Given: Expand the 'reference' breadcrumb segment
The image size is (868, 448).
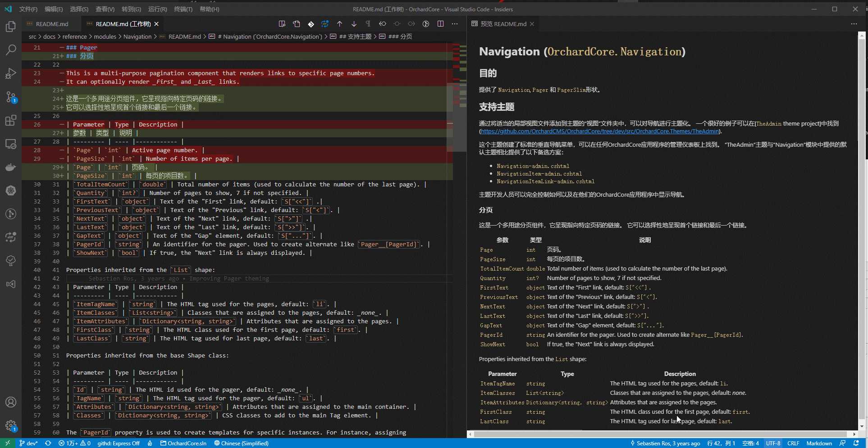Looking at the screenshot, I should pos(74,36).
